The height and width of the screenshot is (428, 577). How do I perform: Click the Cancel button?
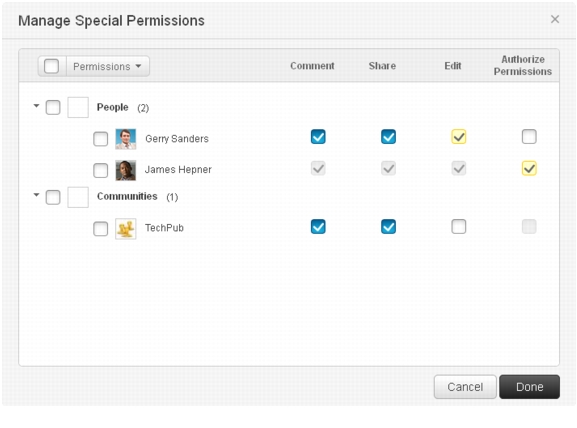465,387
